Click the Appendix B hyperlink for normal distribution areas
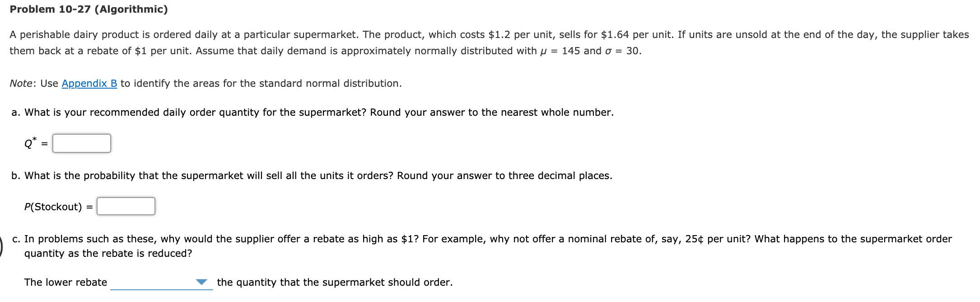980x302 pixels. tap(89, 84)
